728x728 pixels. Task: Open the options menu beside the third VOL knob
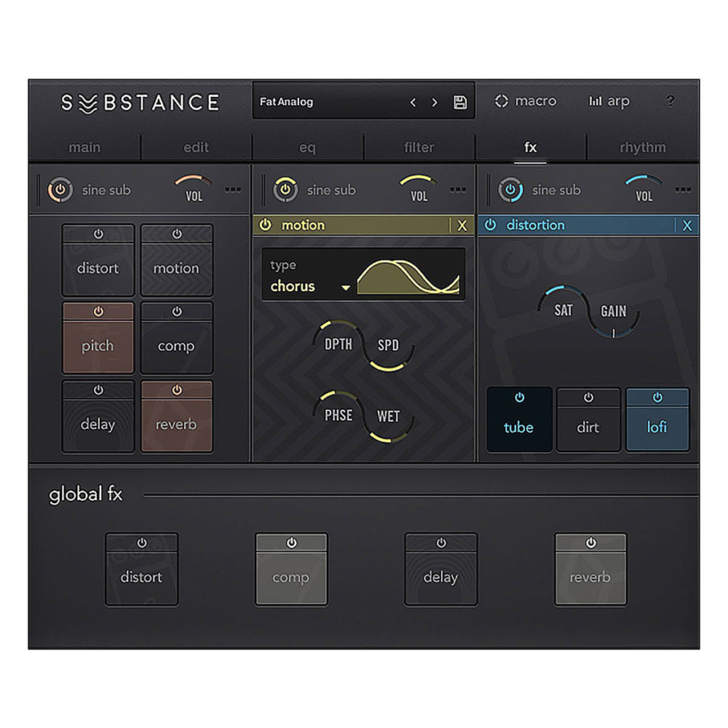point(682,190)
